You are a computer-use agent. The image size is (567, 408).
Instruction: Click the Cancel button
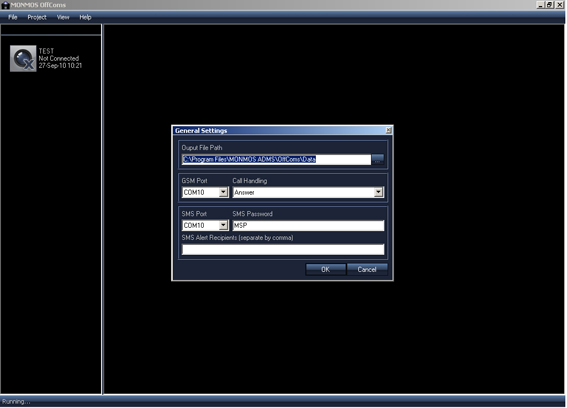point(367,269)
